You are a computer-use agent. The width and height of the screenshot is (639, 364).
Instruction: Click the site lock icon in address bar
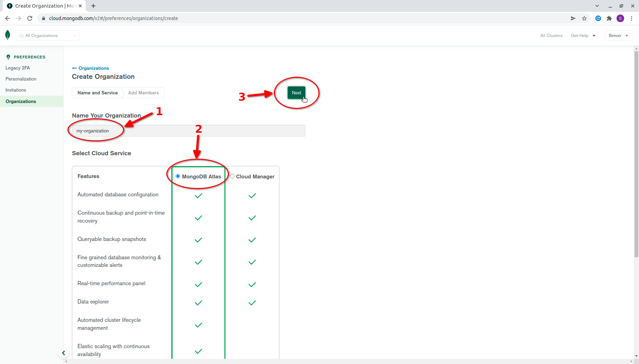click(x=44, y=18)
